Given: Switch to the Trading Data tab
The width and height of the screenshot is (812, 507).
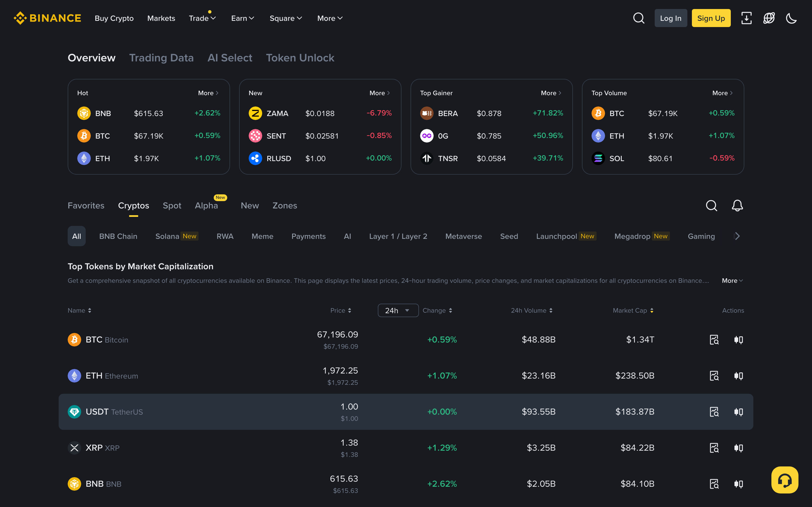Looking at the screenshot, I should [x=162, y=58].
